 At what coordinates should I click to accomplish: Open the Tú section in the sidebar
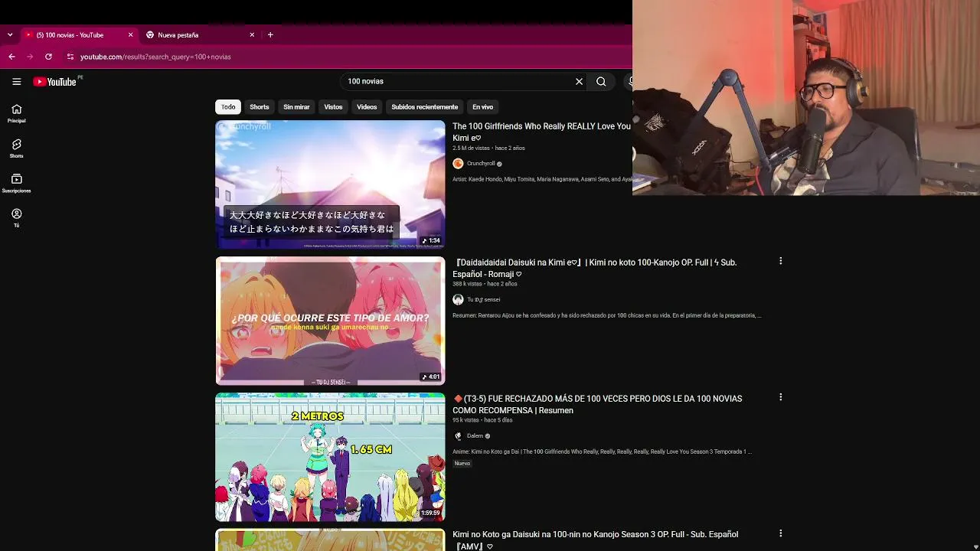pyautogui.click(x=16, y=218)
